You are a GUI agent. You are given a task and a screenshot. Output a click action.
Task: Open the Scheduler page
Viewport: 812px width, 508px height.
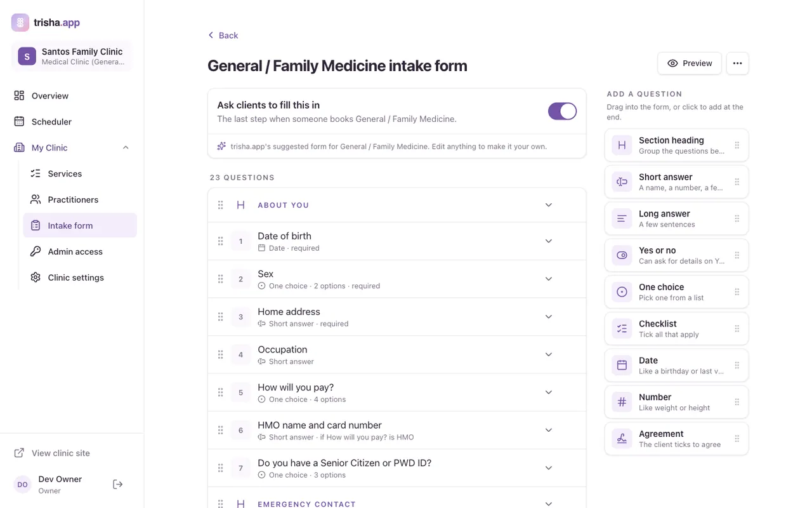72,122
